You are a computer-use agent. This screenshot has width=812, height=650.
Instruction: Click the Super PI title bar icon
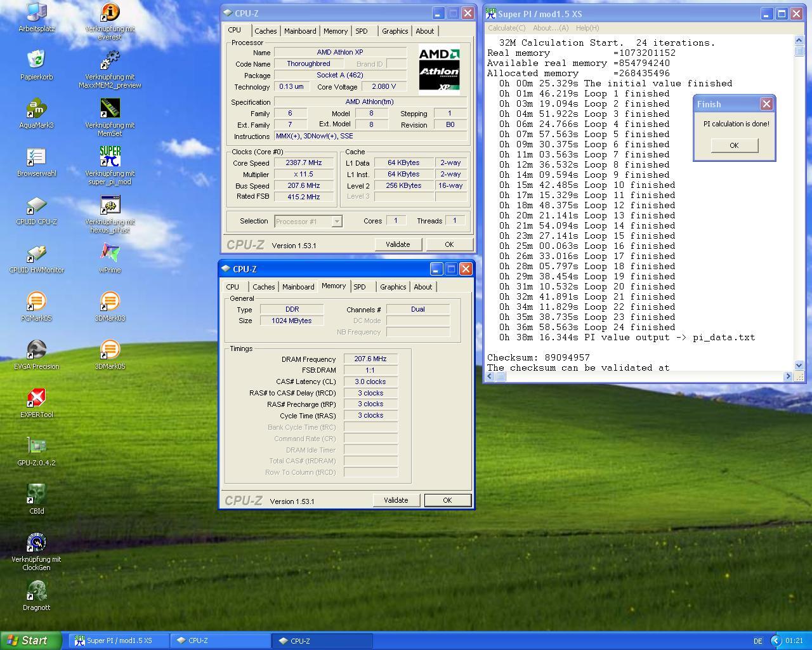coord(491,13)
